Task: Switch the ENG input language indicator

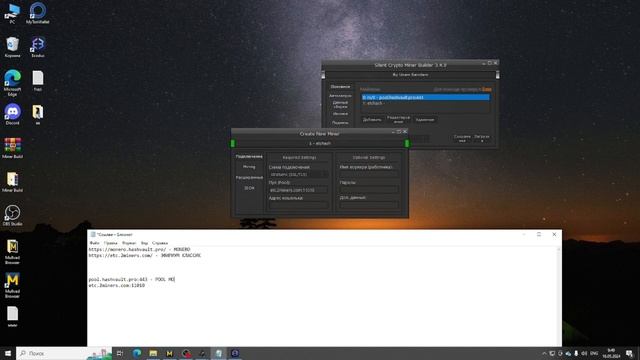Action: pyautogui.click(x=594, y=353)
